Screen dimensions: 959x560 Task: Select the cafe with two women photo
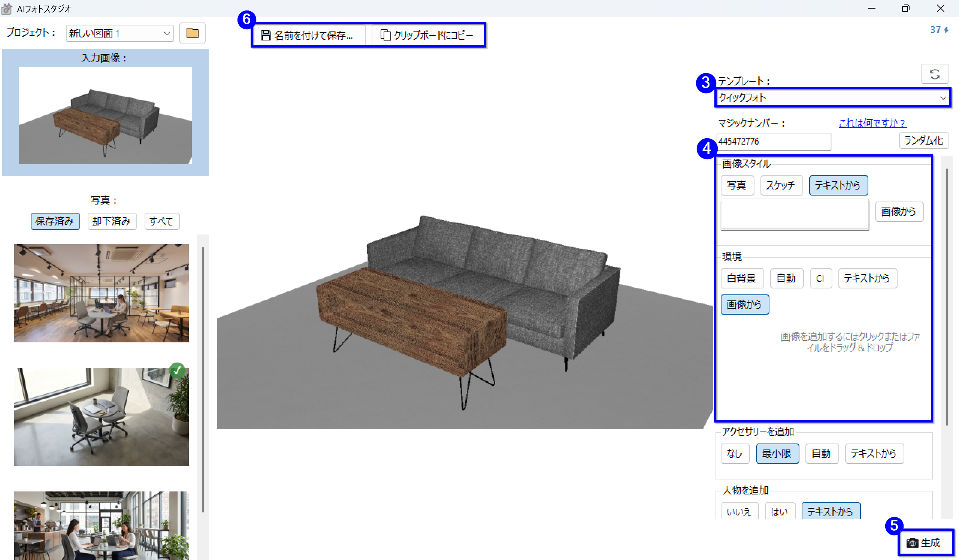point(102,526)
